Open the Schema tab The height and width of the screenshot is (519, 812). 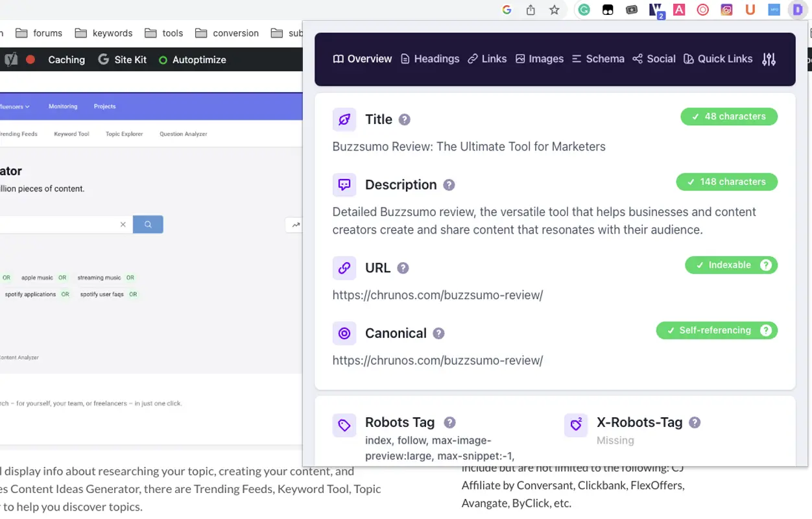point(598,59)
